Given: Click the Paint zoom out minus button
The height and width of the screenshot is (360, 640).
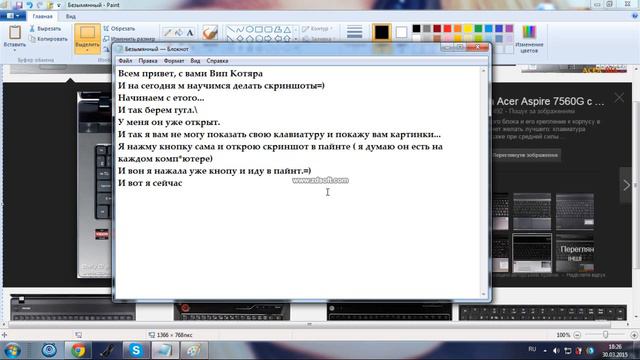Looking at the screenshot, I should point(577,335).
